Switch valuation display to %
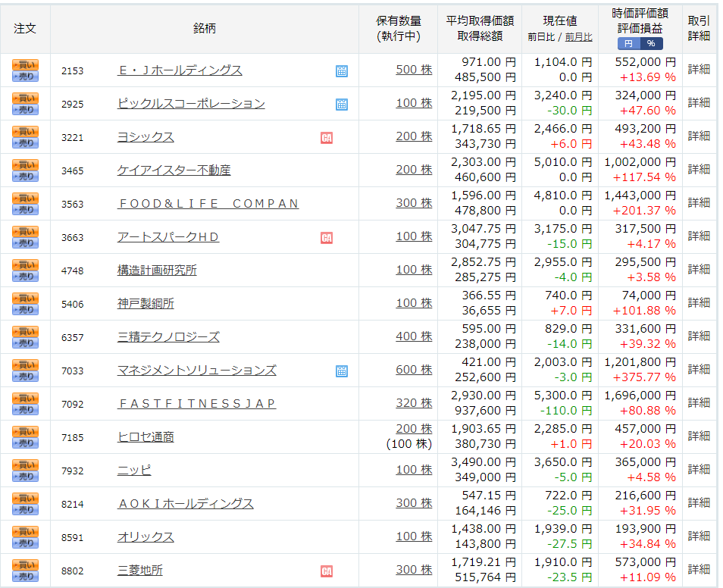This screenshot has height=588, width=723. pyautogui.click(x=651, y=43)
